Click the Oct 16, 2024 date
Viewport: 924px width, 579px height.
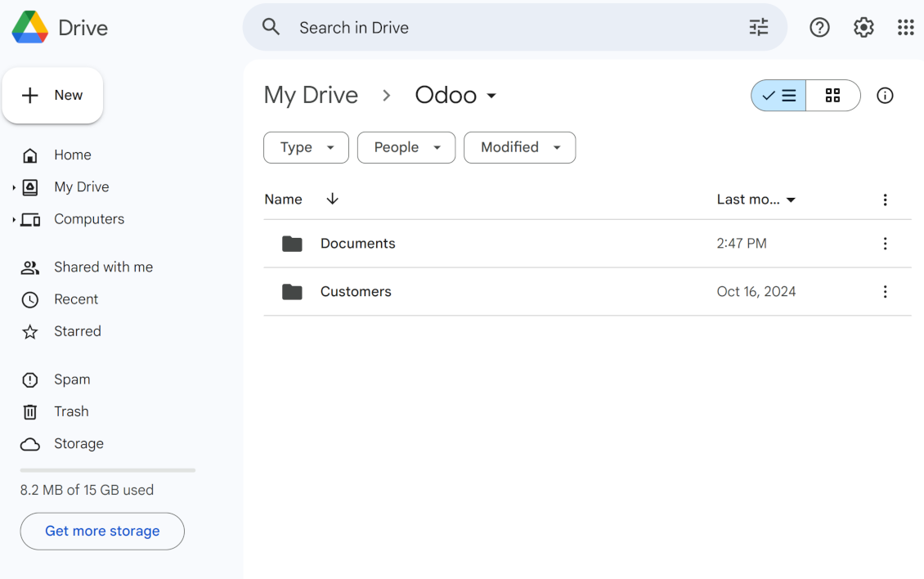(756, 292)
